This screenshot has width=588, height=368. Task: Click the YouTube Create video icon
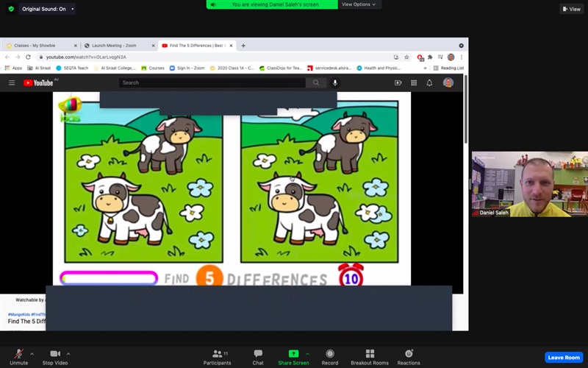tap(398, 82)
